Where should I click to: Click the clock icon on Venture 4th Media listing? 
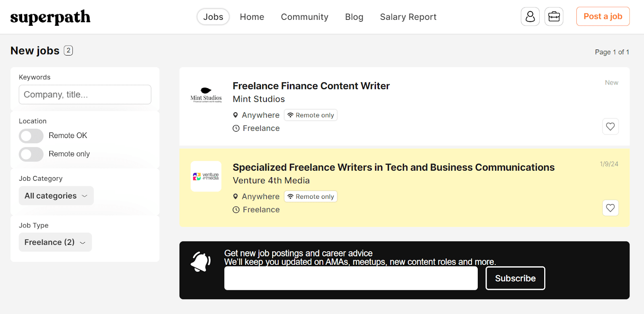coord(236,210)
